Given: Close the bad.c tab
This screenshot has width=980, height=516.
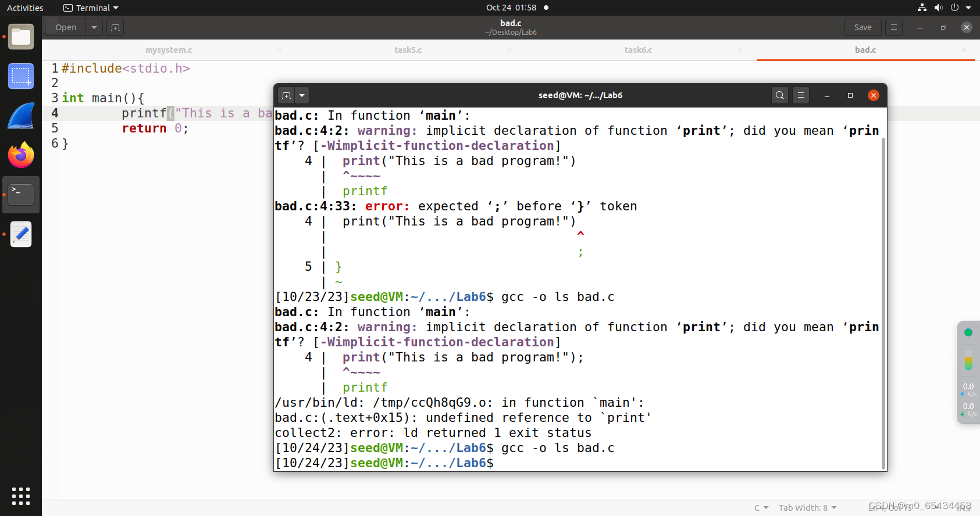Looking at the screenshot, I should click(964, 50).
